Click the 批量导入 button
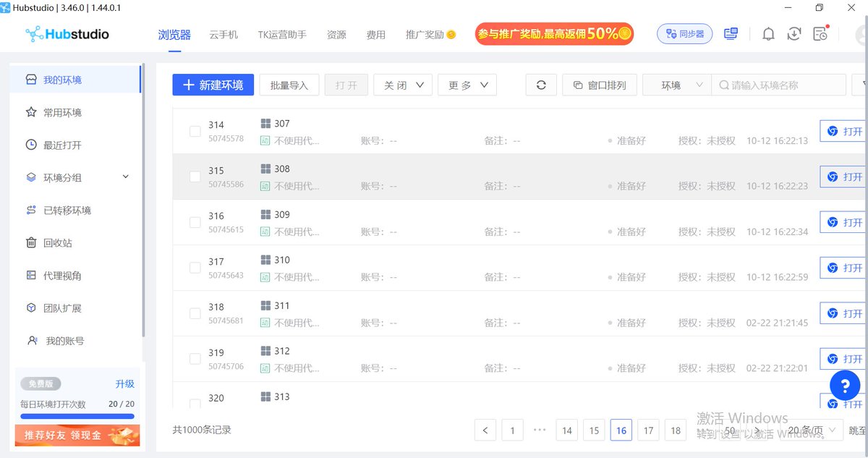 289,85
